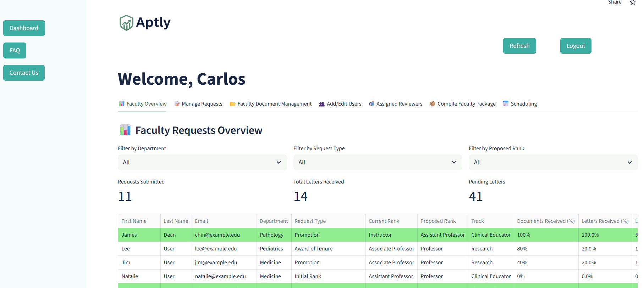This screenshot has width=644, height=288.
Task: Click the Contact Us sidebar button
Action: [24, 73]
